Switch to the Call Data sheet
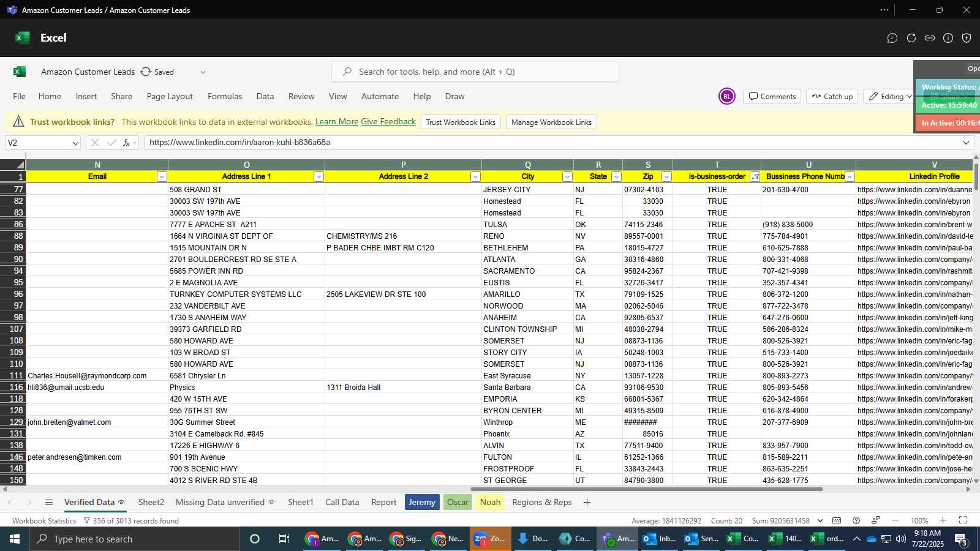This screenshot has width=980, height=551. [x=342, y=502]
